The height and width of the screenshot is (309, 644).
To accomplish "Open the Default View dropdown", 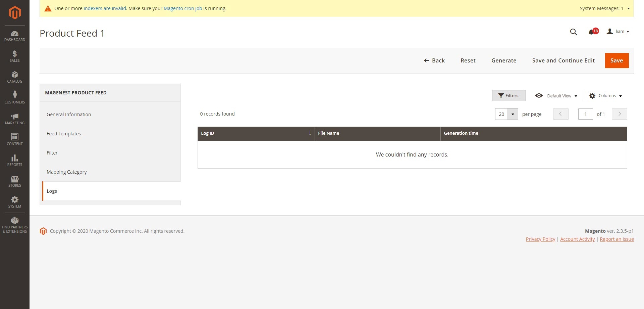I will (556, 96).
